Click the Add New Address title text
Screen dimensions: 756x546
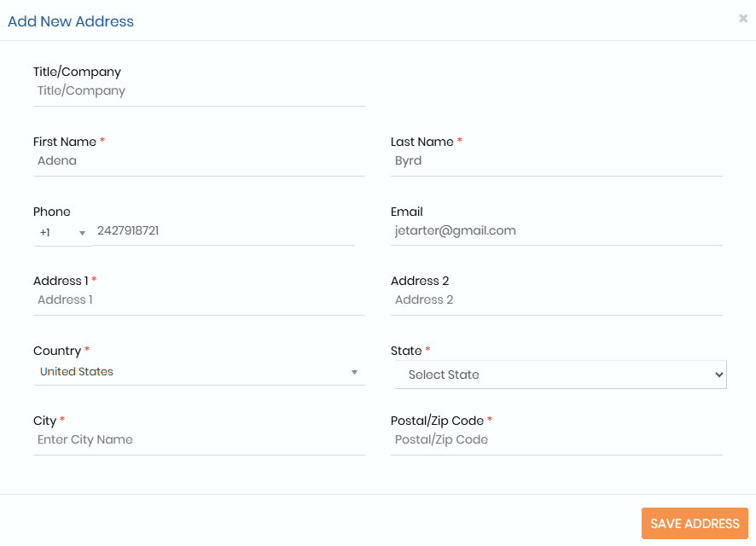coord(71,21)
